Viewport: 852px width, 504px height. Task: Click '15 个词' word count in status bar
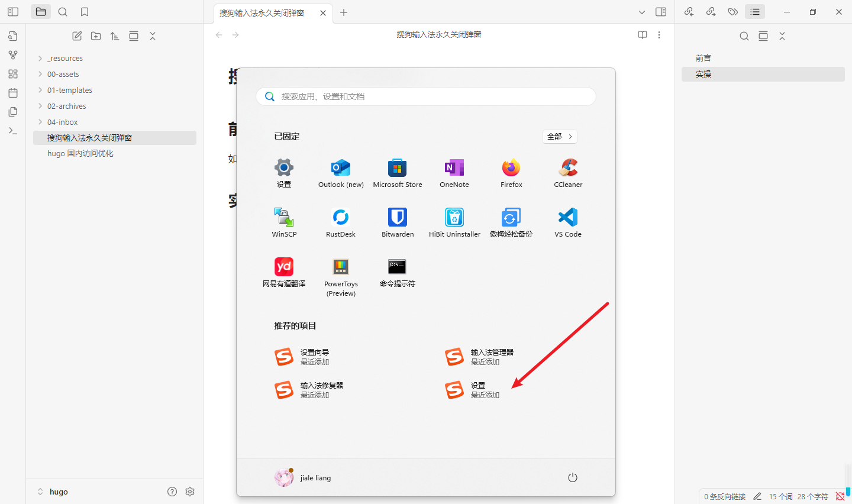(x=780, y=496)
